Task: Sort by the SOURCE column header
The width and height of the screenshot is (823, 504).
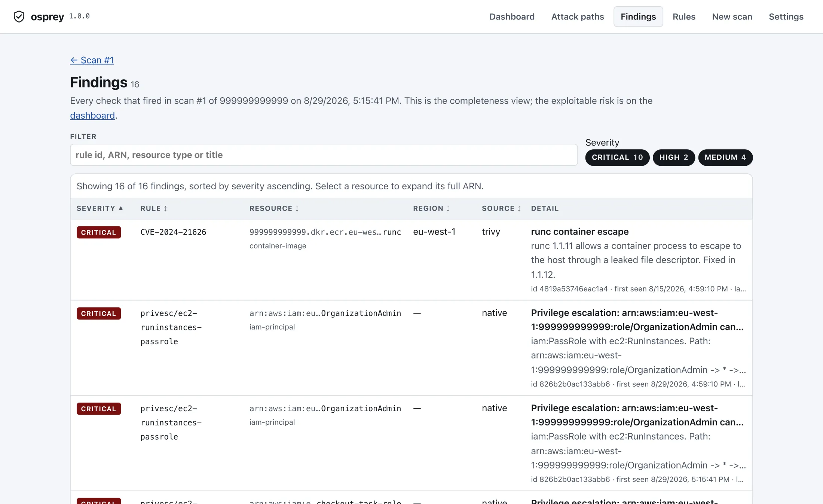Action: click(501, 208)
